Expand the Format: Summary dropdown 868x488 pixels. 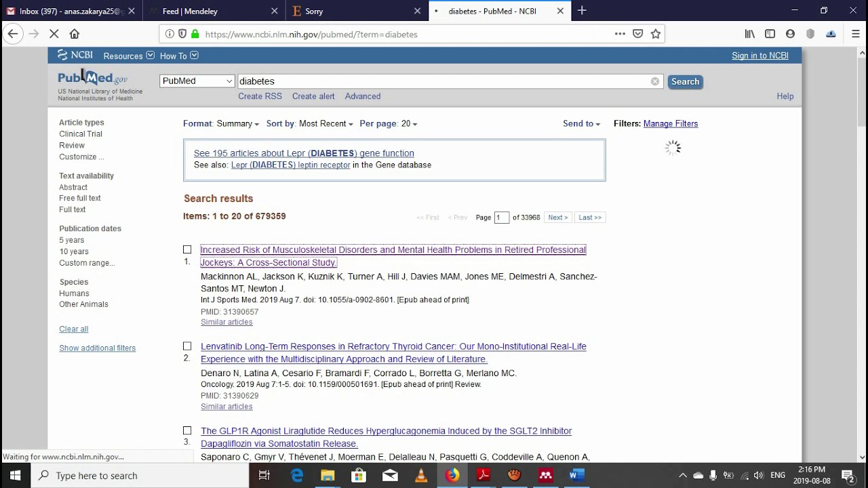click(x=221, y=123)
